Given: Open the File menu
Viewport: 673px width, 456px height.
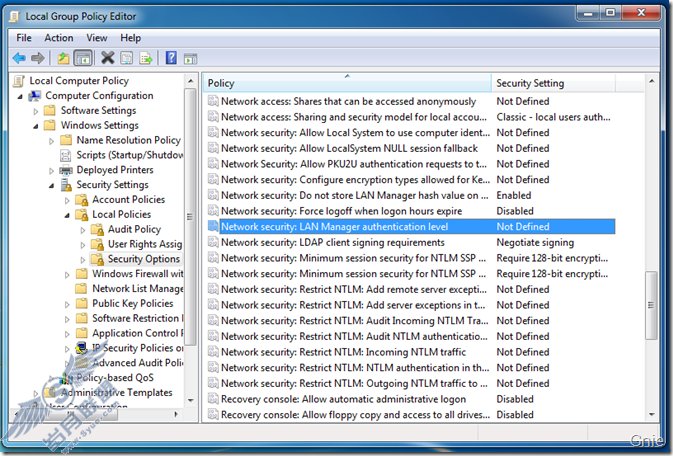Looking at the screenshot, I should click(x=24, y=38).
